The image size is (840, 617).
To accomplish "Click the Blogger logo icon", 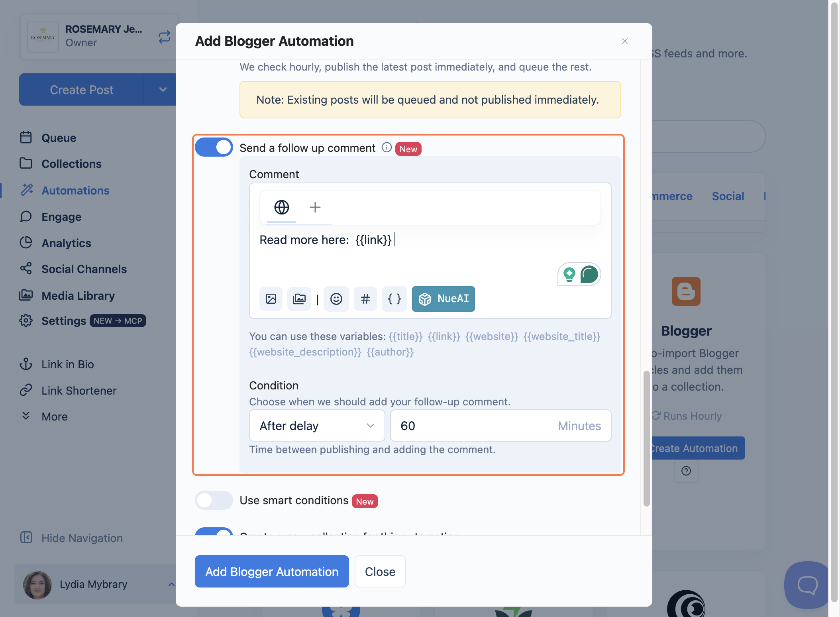I will point(686,291).
